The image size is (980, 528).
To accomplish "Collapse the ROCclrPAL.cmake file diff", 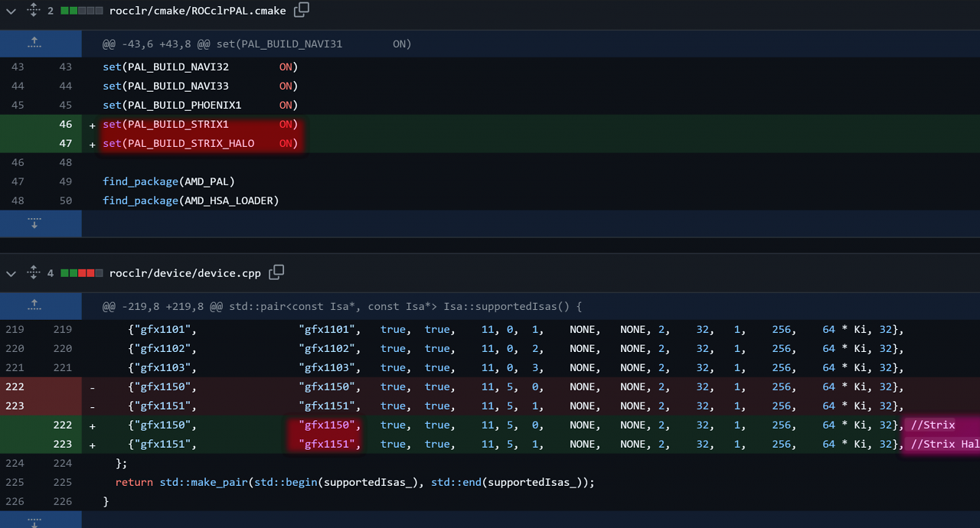I will point(11,11).
